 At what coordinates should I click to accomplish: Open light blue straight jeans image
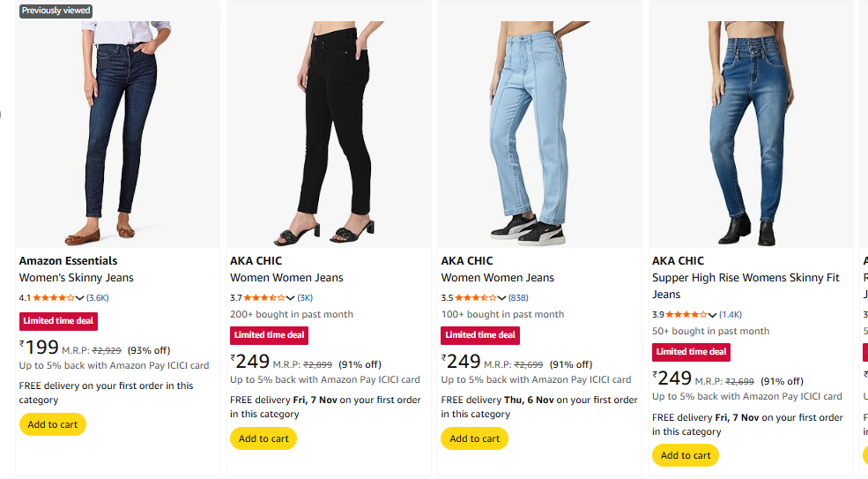(x=539, y=123)
